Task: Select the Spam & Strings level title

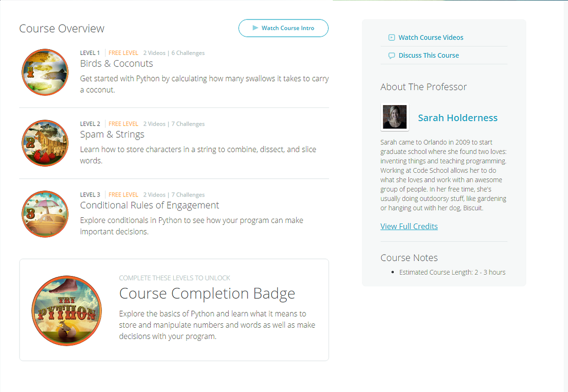Action: click(x=112, y=134)
